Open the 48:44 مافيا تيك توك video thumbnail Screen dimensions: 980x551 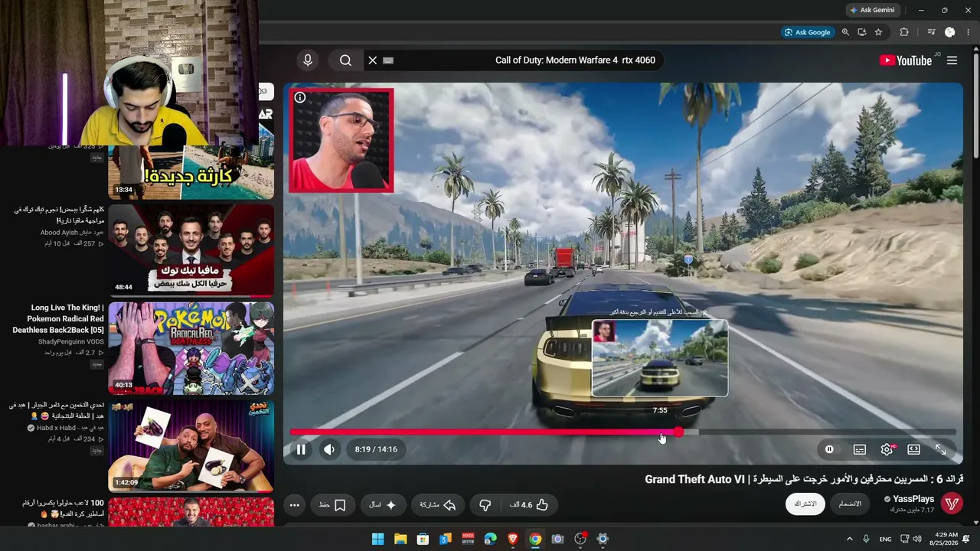click(x=191, y=249)
